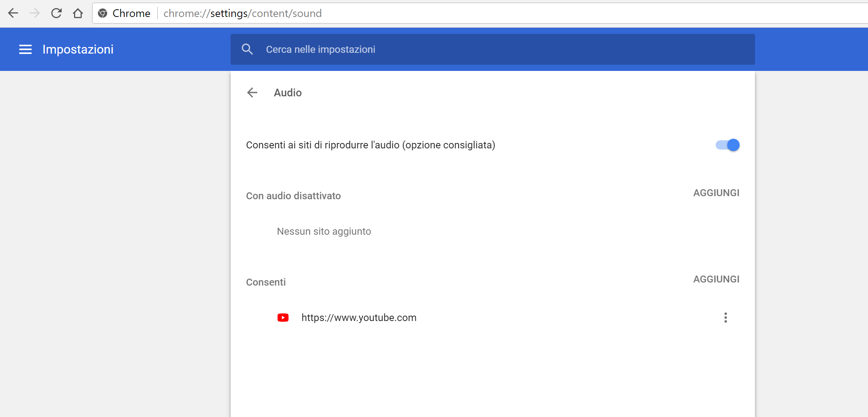Open more actions for youtube.com
868x417 pixels.
click(x=725, y=318)
